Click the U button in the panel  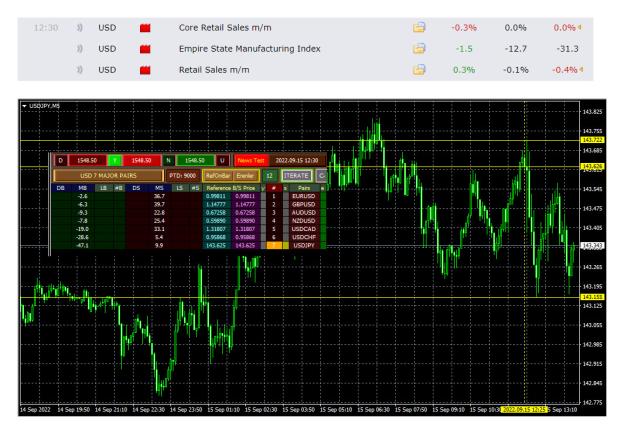point(222,160)
